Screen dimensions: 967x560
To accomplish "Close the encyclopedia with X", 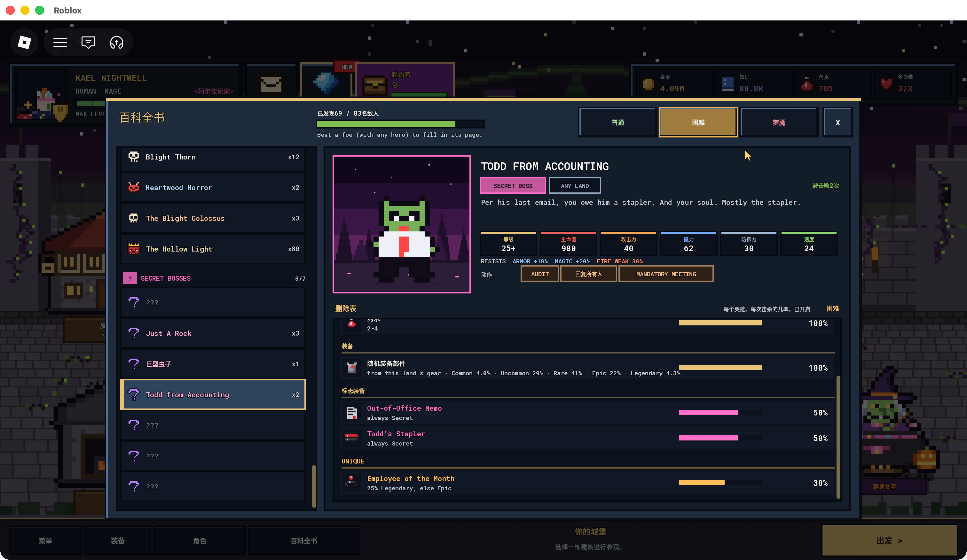I will pyautogui.click(x=838, y=122).
